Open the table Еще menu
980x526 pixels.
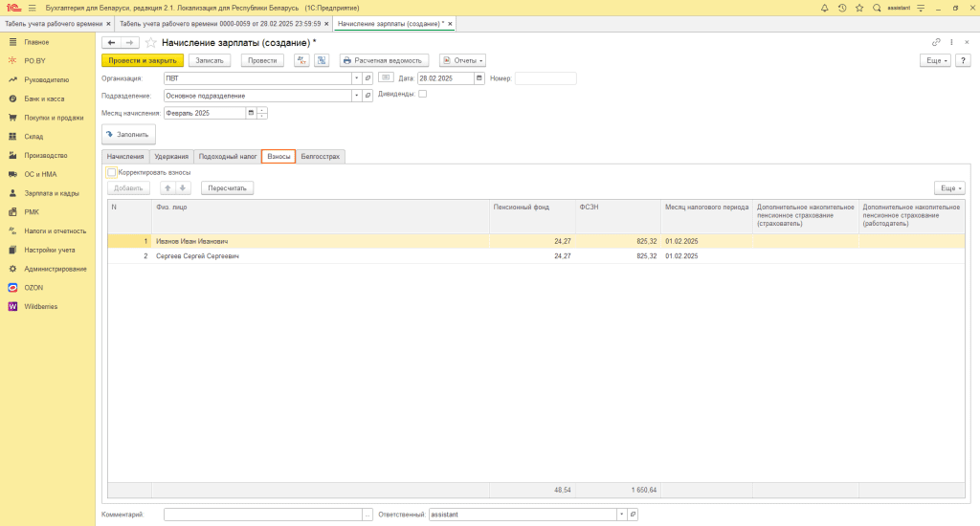coord(949,188)
